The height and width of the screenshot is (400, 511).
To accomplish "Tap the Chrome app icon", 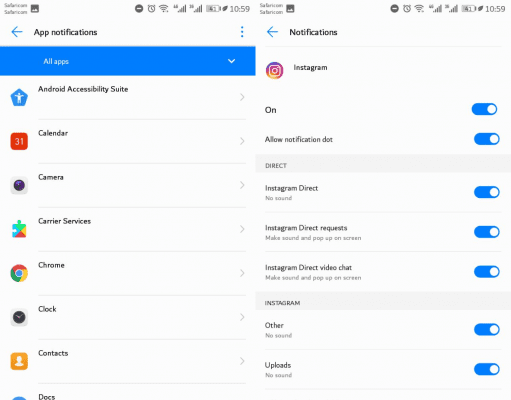I will click(x=19, y=273).
